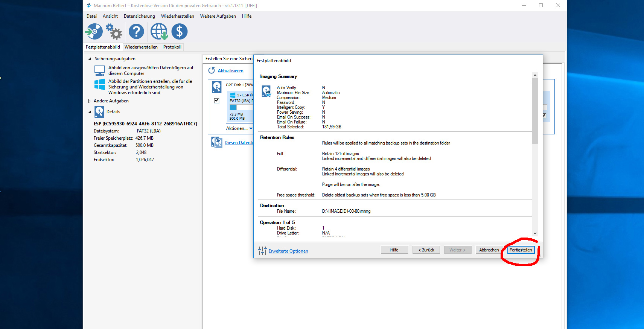Click the GPT Disk 1 drive icon
The height and width of the screenshot is (329, 644).
217,87
